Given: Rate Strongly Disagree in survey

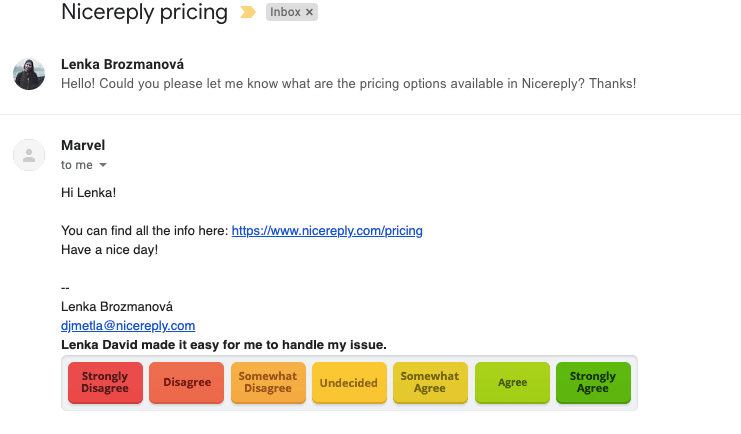Looking at the screenshot, I should 105,382.
